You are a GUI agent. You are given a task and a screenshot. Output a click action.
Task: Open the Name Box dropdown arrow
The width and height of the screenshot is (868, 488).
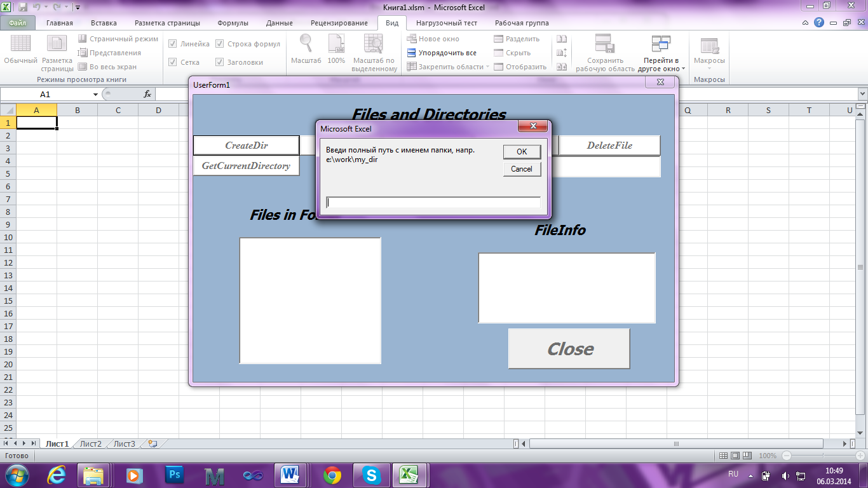[x=95, y=94]
